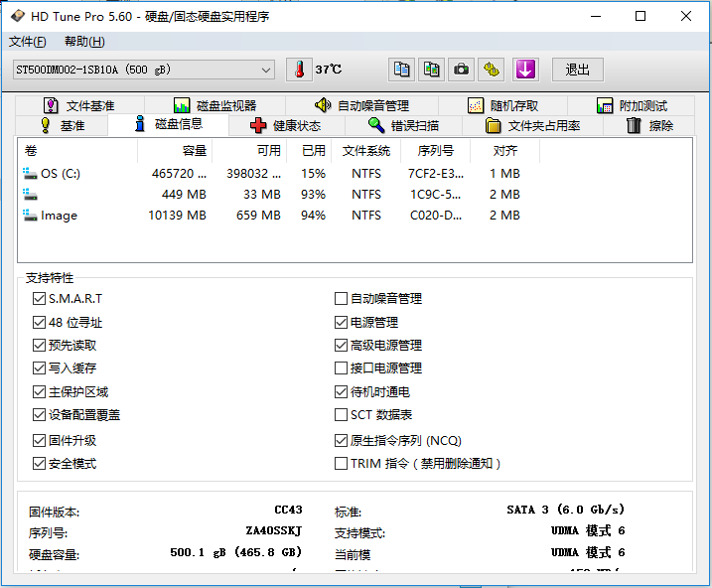Open the 随机存取 tab
Viewport: 712px width, 588px height.
point(503,106)
